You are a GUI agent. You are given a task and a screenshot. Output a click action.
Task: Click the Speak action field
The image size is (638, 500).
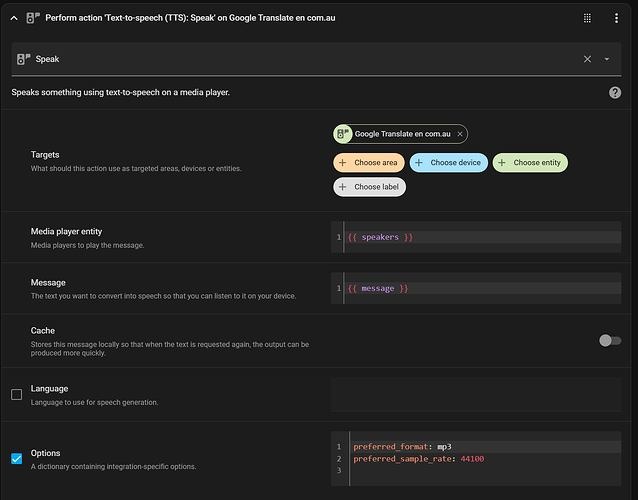pos(316,59)
